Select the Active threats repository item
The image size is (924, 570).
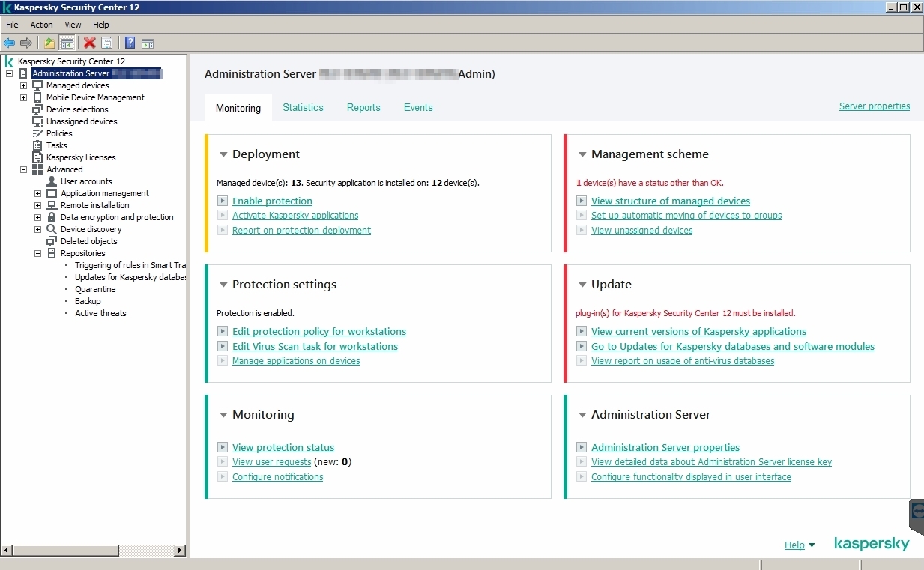(x=100, y=313)
